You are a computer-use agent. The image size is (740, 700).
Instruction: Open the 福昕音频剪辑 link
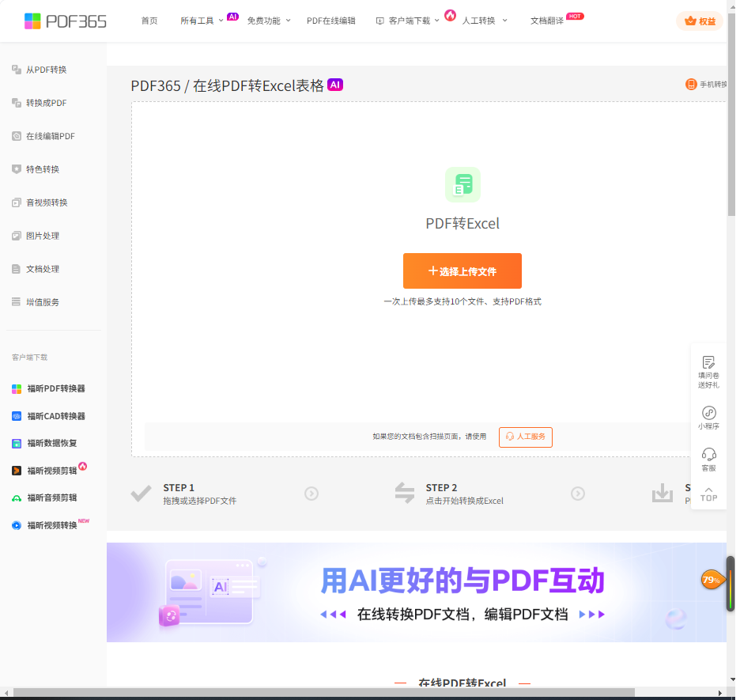[52, 498]
